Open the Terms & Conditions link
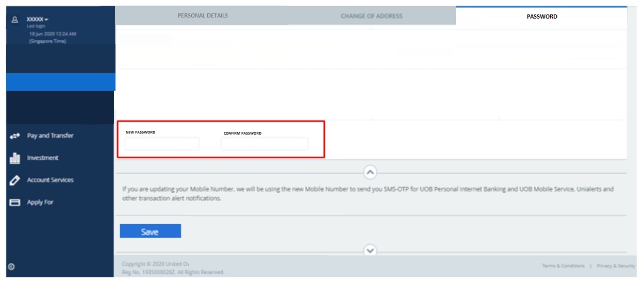Viewport: 644px width, 284px height. click(x=563, y=266)
